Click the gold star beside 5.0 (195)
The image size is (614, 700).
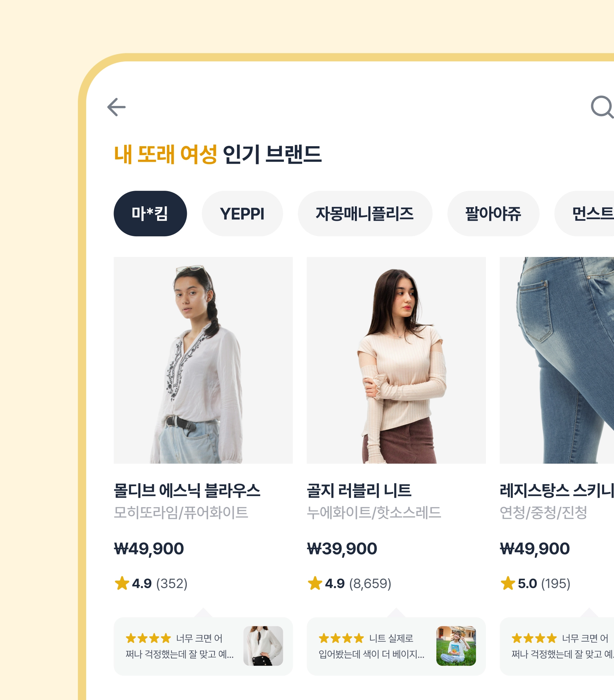pos(508,583)
